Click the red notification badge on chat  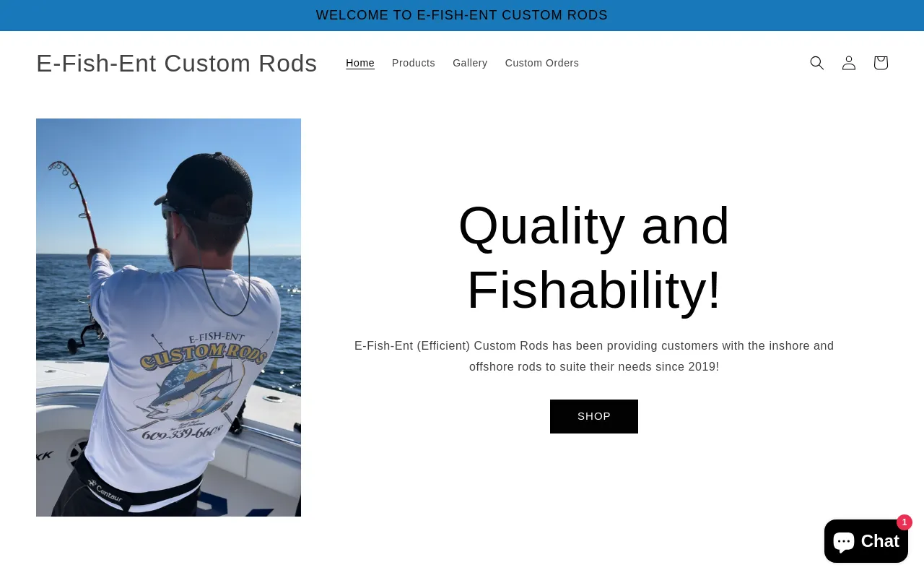point(905,522)
